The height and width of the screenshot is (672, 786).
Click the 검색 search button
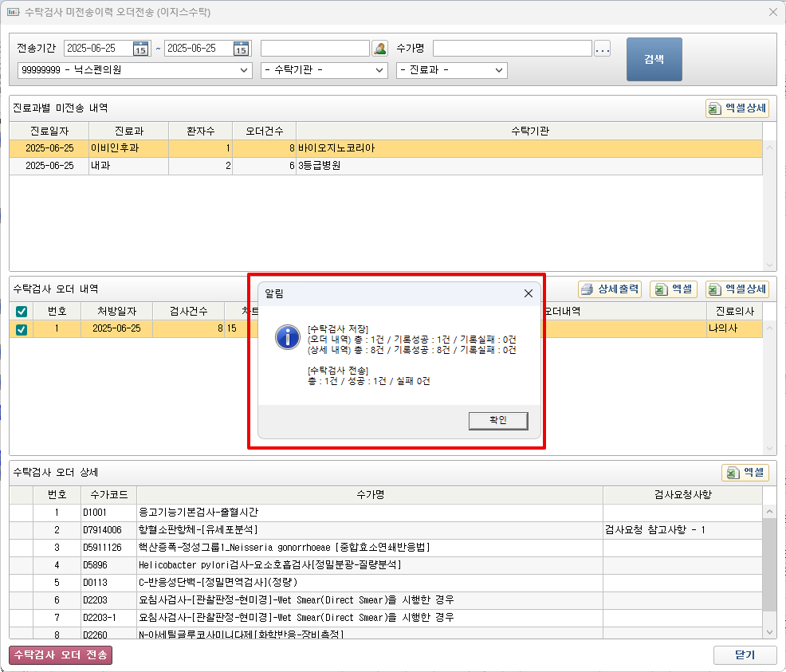coord(654,59)
